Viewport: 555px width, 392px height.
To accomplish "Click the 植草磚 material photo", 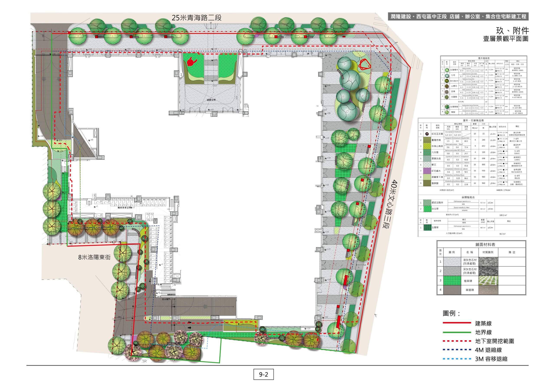I will (488, 281).
